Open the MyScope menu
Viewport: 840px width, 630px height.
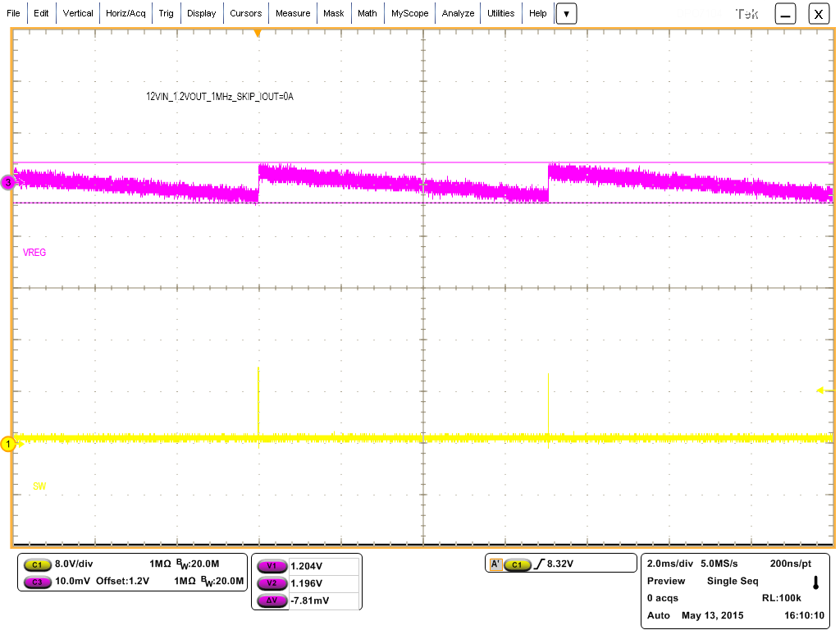pyautogui.click(x=409, y=13)
